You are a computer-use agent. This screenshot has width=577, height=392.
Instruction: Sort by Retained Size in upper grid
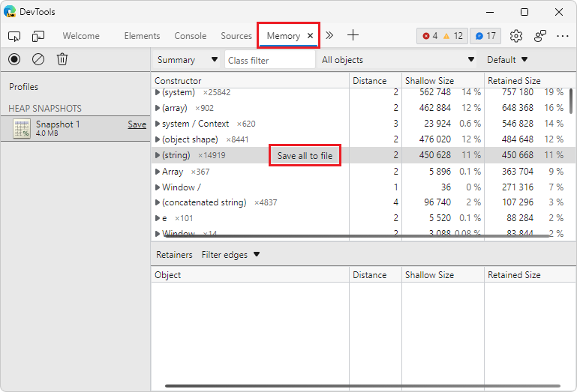530,80
